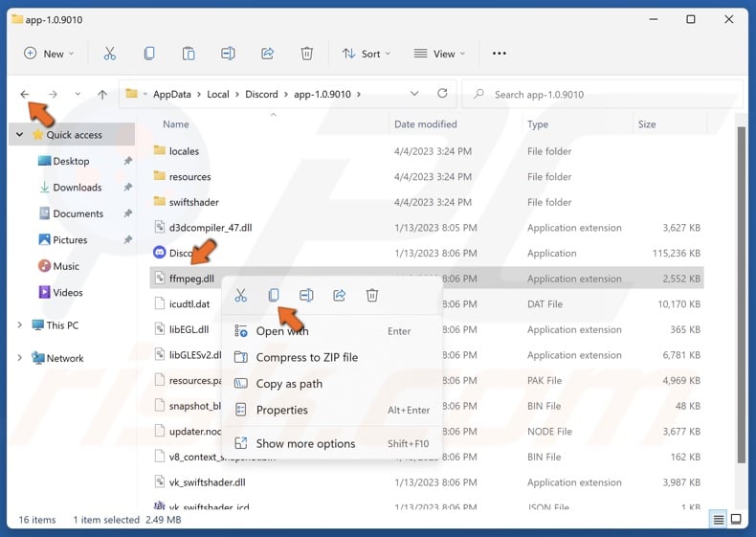Open Downloads in Quick access
The height and width of the screenshot is (537, 756).
click(x=77, y=188)
